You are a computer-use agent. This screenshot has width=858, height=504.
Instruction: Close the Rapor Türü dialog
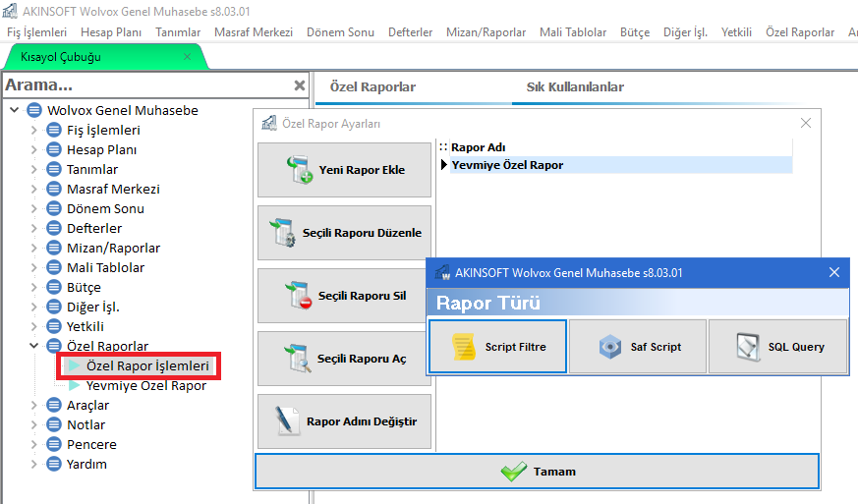point(834,272)
